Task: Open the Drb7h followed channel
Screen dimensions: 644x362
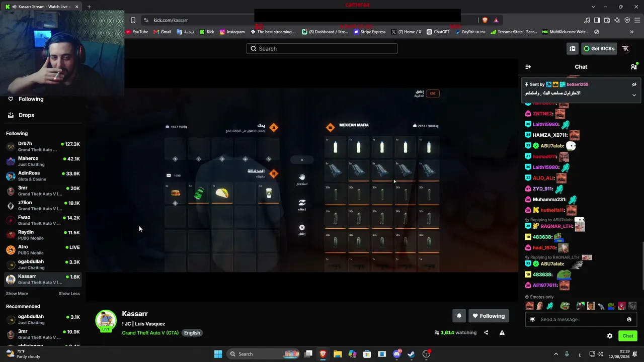Action: coord(43,147)
